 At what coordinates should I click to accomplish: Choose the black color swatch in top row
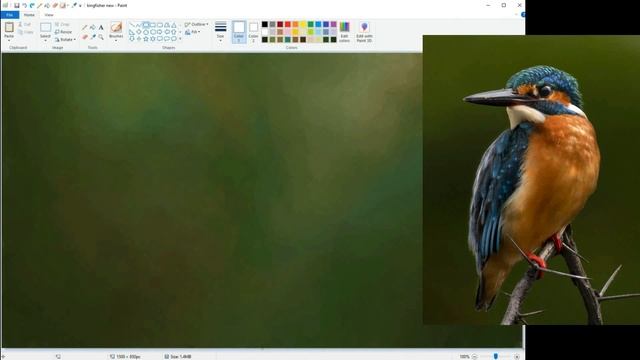[x=264, y=24]
